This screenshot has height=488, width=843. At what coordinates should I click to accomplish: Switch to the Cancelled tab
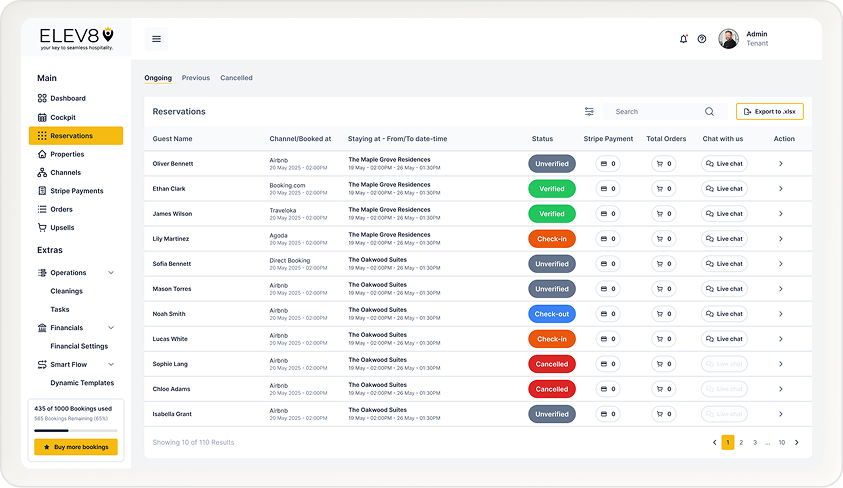point(236,78)
